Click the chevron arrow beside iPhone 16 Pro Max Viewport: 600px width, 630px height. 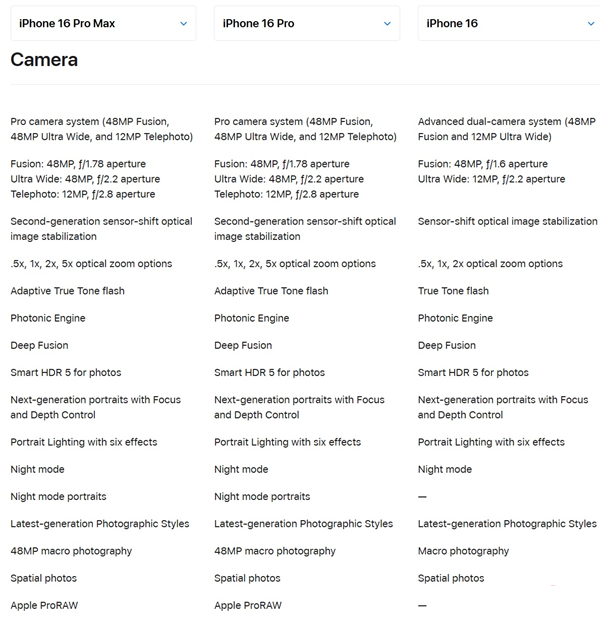point(184,24)
